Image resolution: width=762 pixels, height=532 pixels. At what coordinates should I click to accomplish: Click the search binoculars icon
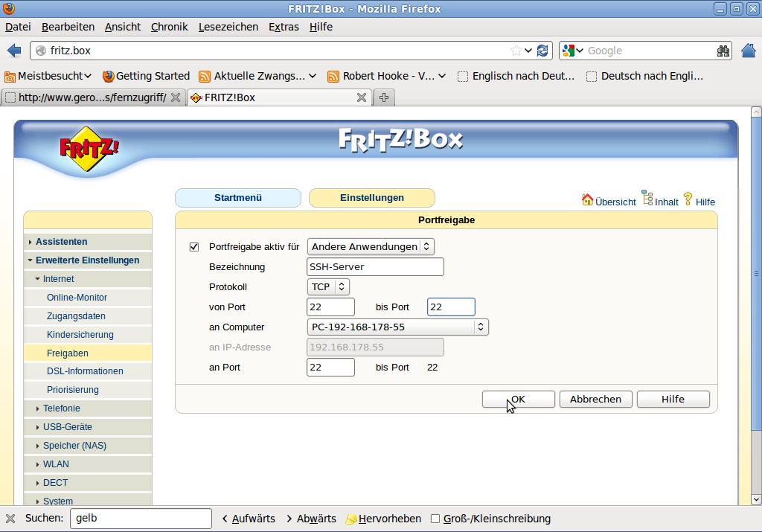click(x=723, y=51)
